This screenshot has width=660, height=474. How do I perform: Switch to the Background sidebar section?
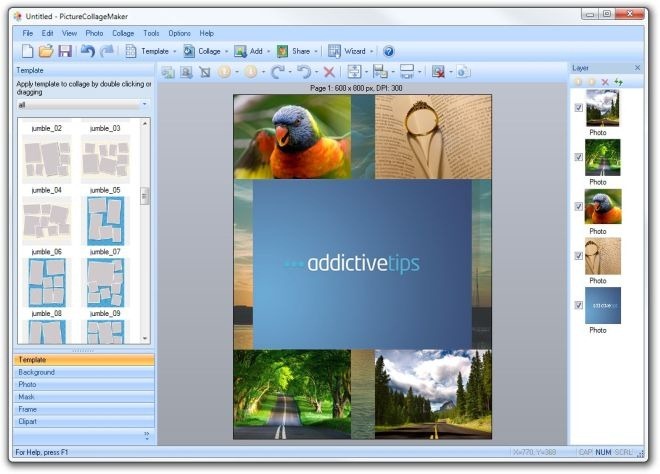click(x=84, y=372)
